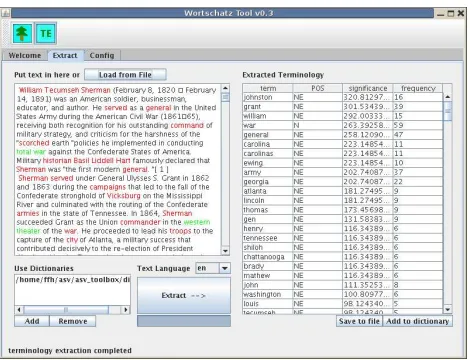Select the Extract tab

click(x=65, y=55)
